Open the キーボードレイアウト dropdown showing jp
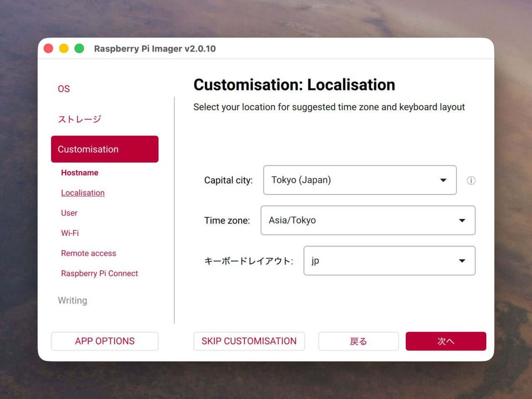Viewport: 532px width, 399px height. click(389, 261)
